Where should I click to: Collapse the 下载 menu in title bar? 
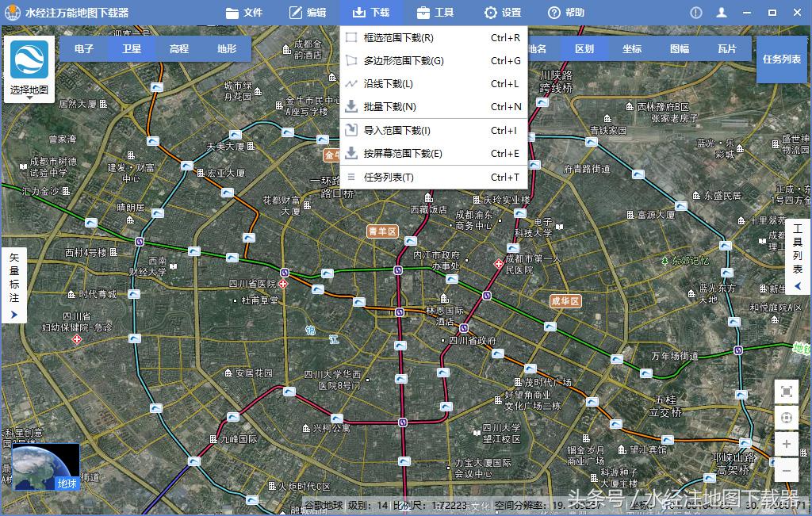371,13
